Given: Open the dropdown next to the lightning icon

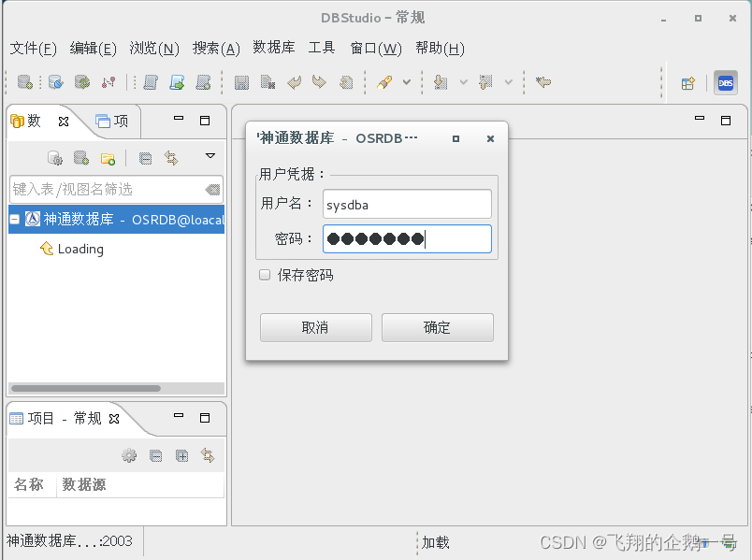Looking at the screenshot, I should point(406,82).
